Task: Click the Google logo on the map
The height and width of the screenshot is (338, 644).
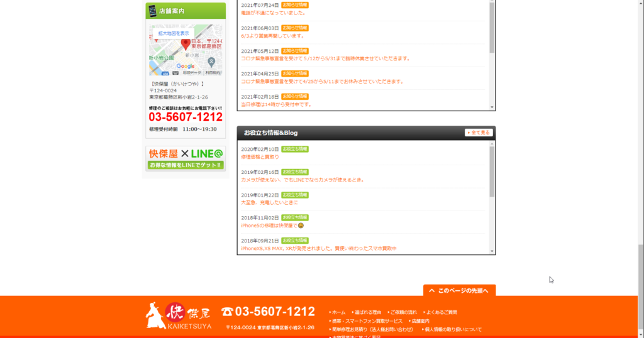Action: [x=186, y=66]
